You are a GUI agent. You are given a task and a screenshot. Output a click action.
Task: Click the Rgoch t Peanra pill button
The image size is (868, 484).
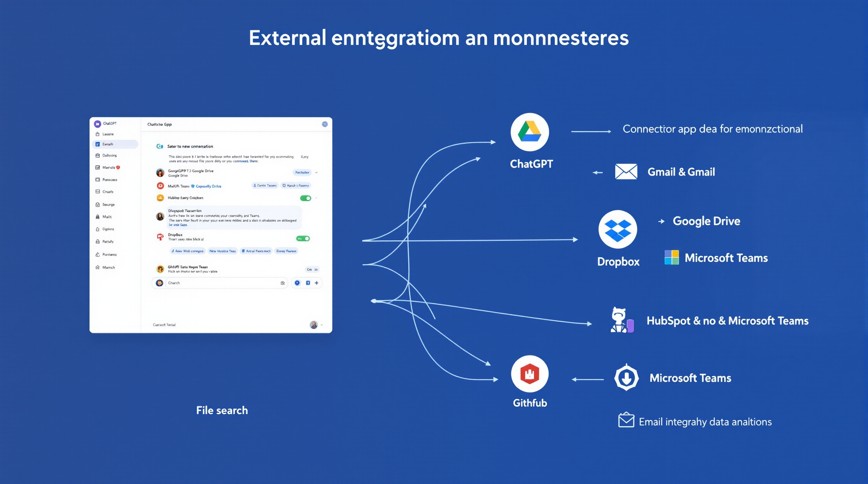pyautogui.click(x=296, y=186)
